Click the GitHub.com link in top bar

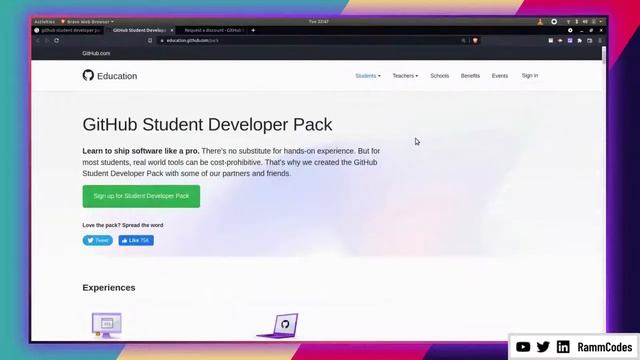96,53
